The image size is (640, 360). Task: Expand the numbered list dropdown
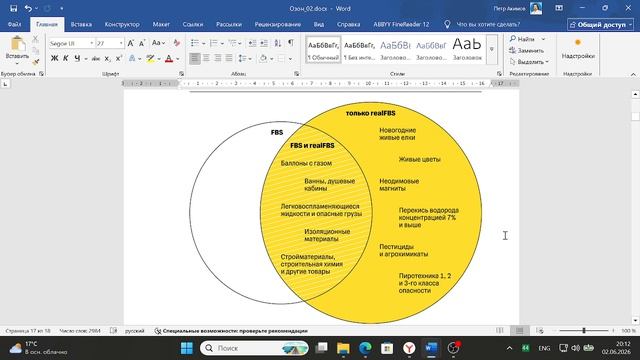(x=222, y=43)
